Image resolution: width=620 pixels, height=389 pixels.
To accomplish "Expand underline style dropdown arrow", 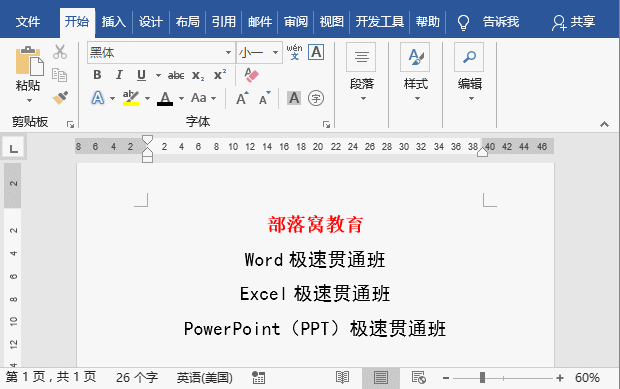I will click(158, 75).
